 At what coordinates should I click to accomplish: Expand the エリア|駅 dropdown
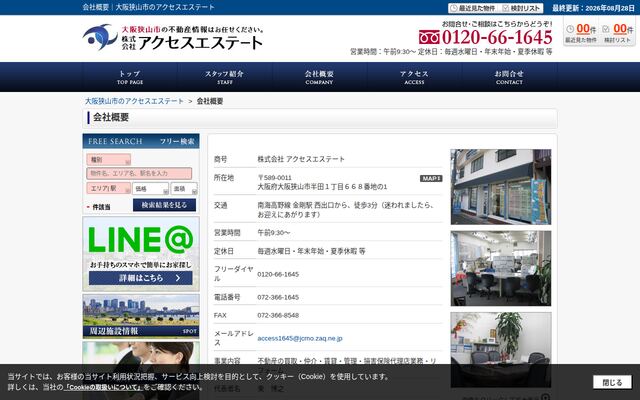tap(109, 188)
